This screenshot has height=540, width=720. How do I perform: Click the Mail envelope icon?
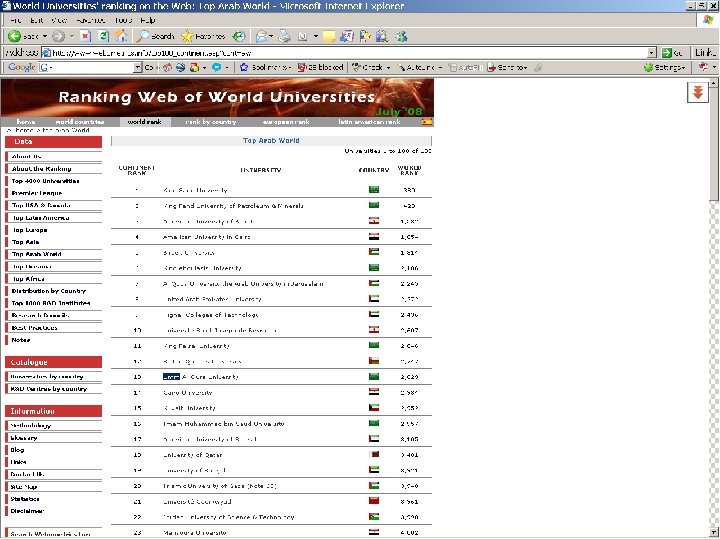[262, 36]
